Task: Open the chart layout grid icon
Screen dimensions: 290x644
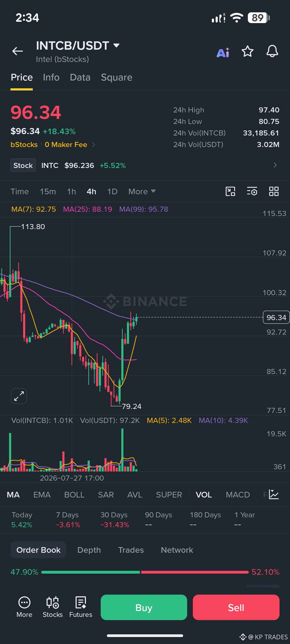Action: [x=274, y=191]
